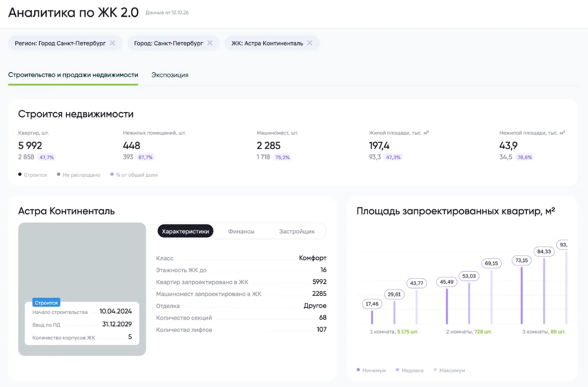Click the Этажность ЖК до row
This screenshot has height=387, width=588.
241,270
